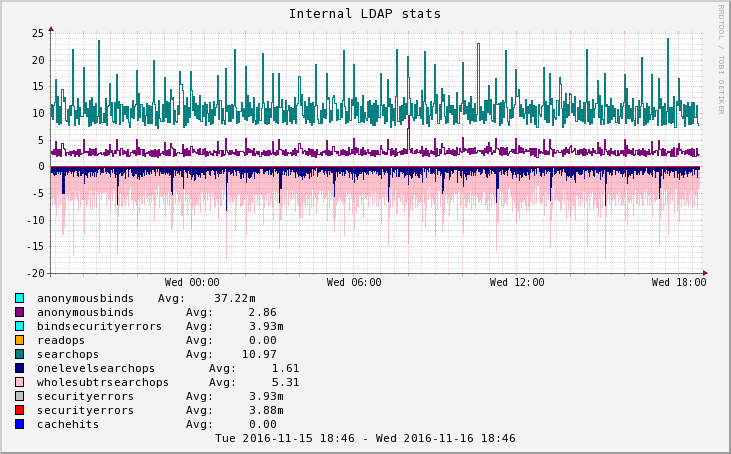
Task: Click the cyan bindsecurityerrors legend swatch
Action: (19, 326)
